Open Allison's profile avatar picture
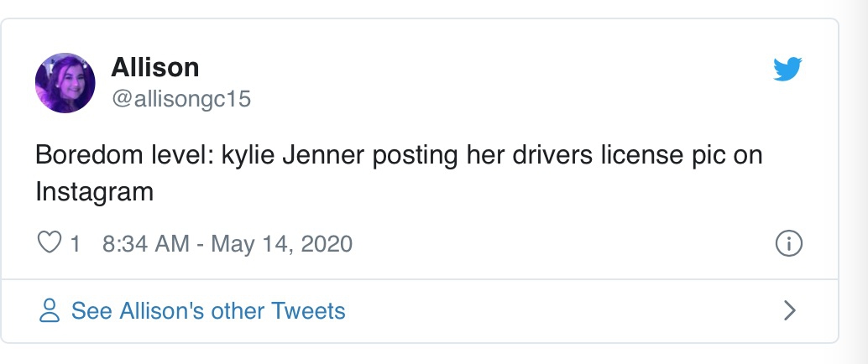This screenshot has height=364, width=868. (65, 83)
